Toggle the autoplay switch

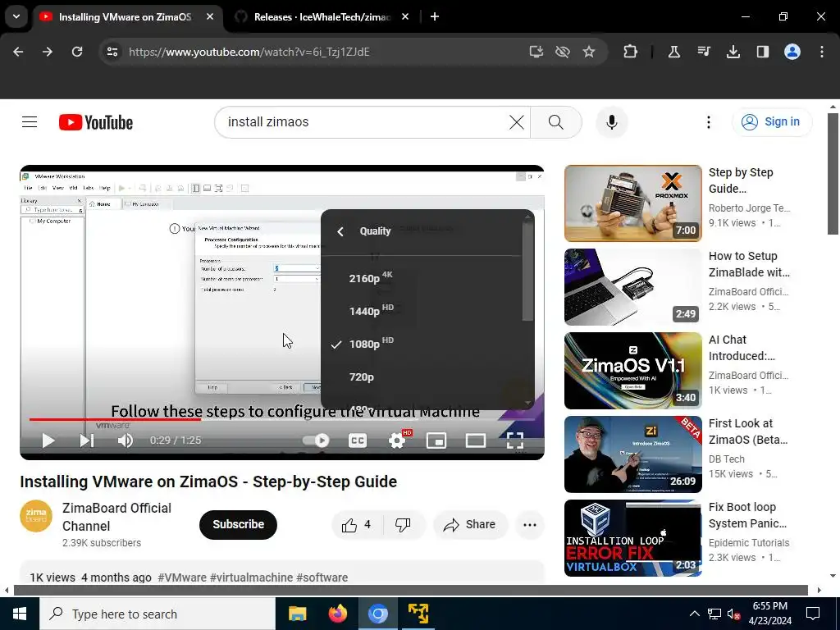316,441
